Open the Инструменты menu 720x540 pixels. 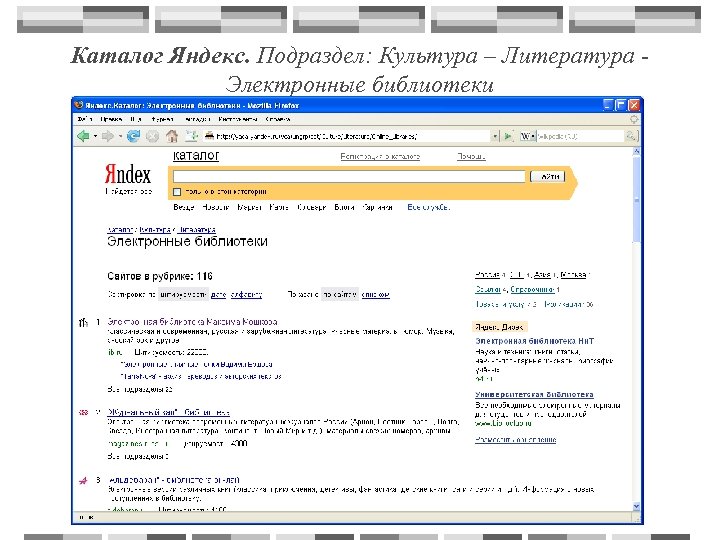[x=238, y=119]
